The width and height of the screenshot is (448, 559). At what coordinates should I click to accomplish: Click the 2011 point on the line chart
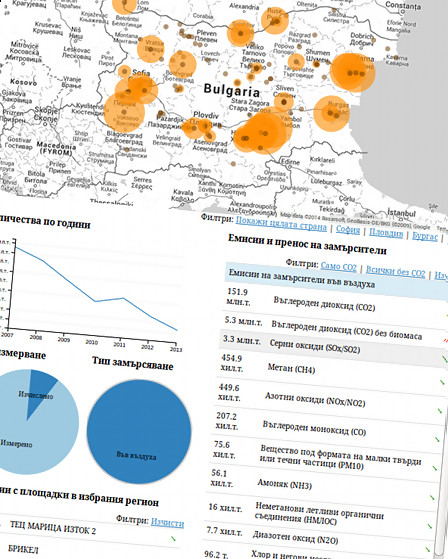(123, 298)
